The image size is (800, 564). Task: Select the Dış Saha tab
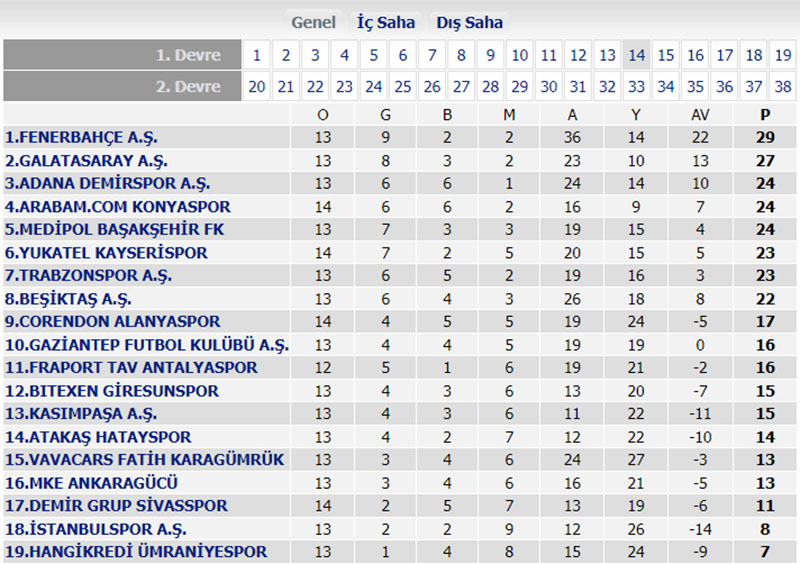(469, 22)
